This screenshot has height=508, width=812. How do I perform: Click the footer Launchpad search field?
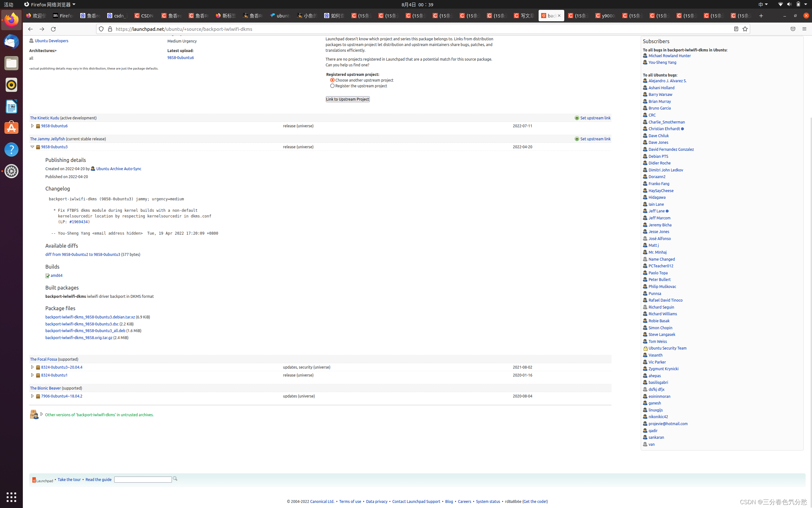[x=143, y=479]
